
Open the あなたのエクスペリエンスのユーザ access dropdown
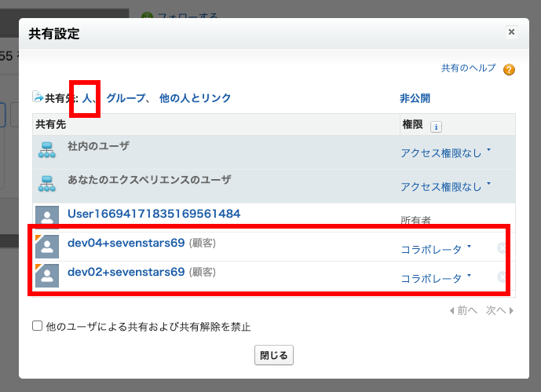[445, 186]
